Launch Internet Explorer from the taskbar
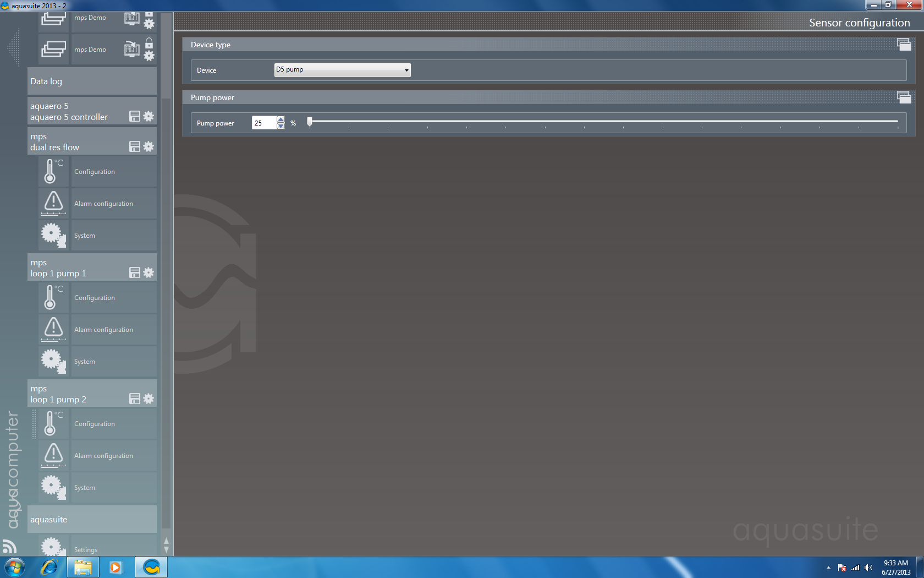Image resolution: width=924 pixels, height=578 pixels. [49, 568]
